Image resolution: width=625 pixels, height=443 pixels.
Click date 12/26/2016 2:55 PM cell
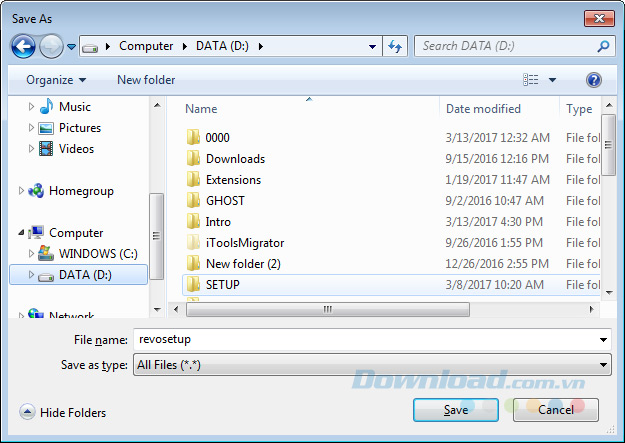pyautogui.click(x=497, y=264)
